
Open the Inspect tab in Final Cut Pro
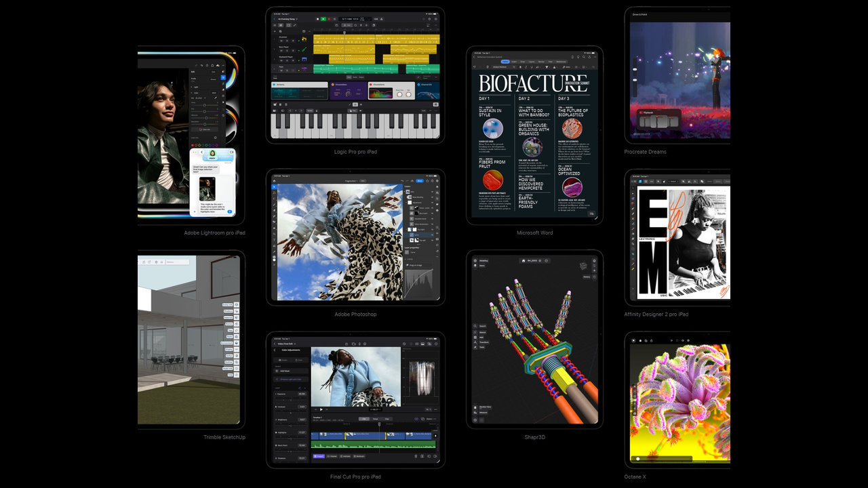(317, 456)
